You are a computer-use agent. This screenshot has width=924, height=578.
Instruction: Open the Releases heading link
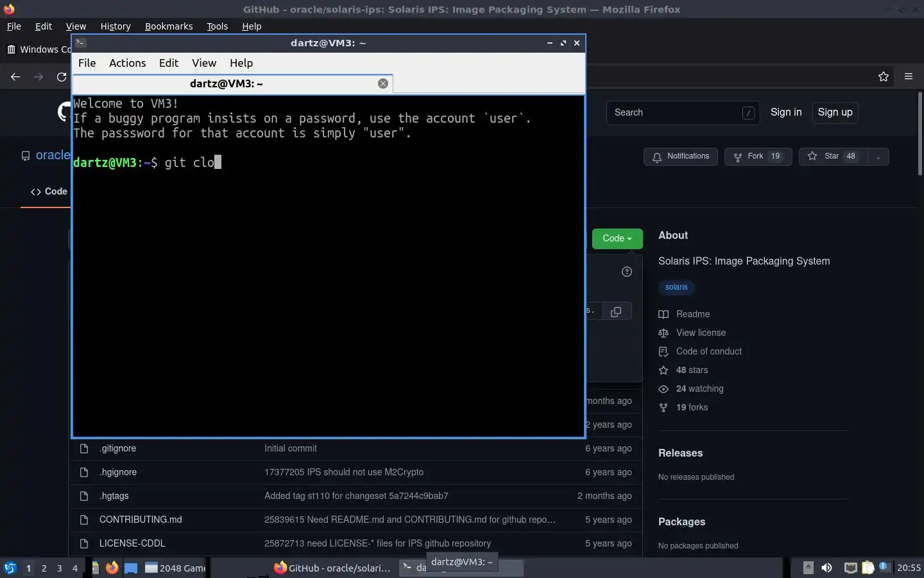[x=680, y=453]
